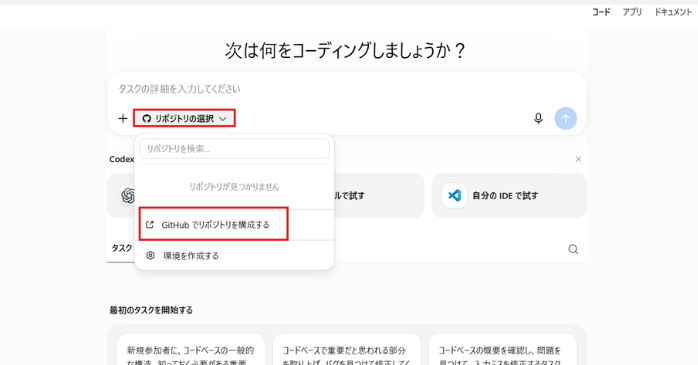The height and width of the screenshot is (365, 698).
Task: Click the リポジトリを検索 search field
Action: [234, 149]
